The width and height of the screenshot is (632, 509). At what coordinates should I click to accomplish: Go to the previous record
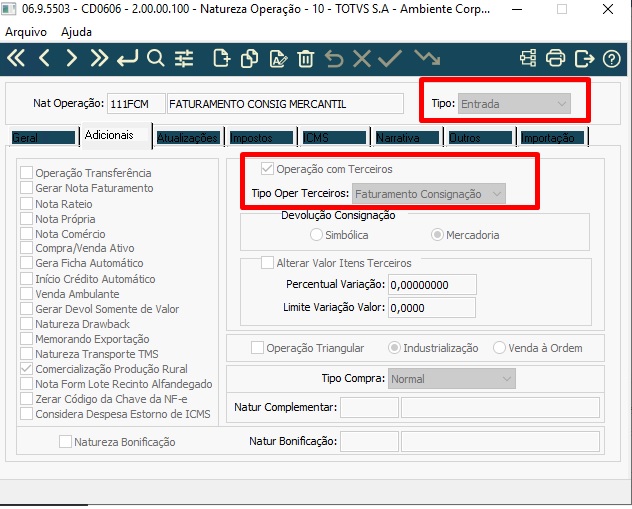point(44,58)
